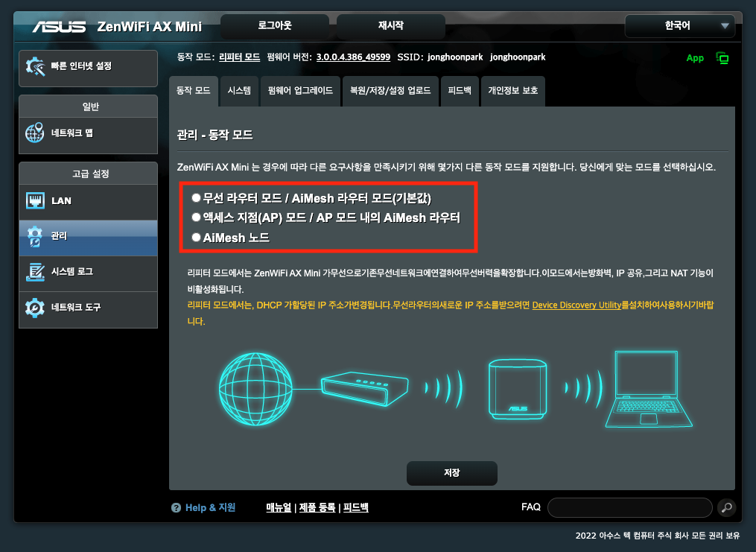Click first SSID jonghoonpark text
The width and height of the screenshot is (756, 552).
pyautogui.click(x=455, y=57)
